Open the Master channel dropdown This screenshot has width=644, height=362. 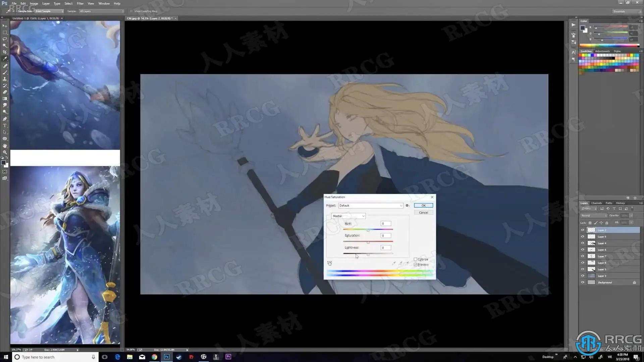click(x=348, y=216)
